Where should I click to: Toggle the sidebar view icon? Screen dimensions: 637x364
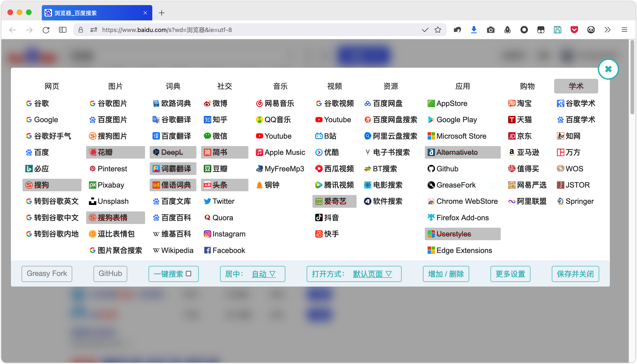tap(63, 30)
